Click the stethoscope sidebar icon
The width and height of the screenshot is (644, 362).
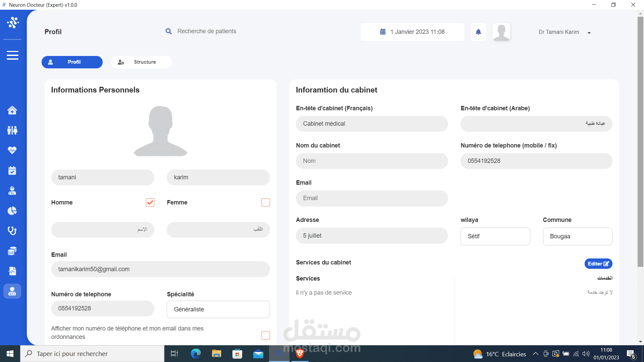coord(12,231)
